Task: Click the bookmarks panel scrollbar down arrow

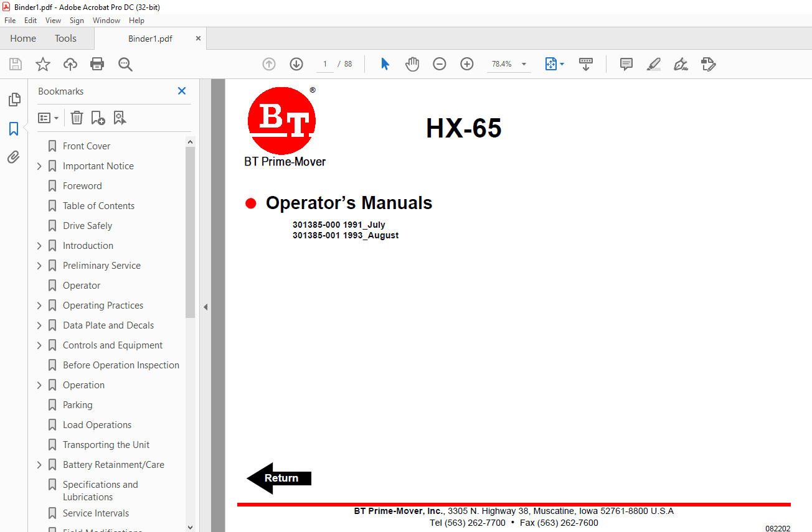Action: click(x=190, y=527)
